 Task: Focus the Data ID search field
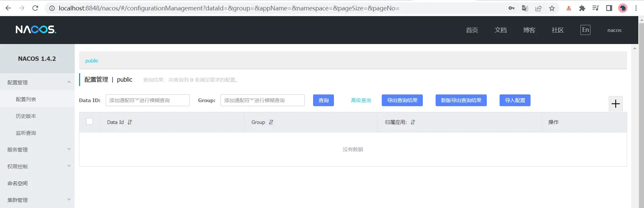click(x=148, y=100)
